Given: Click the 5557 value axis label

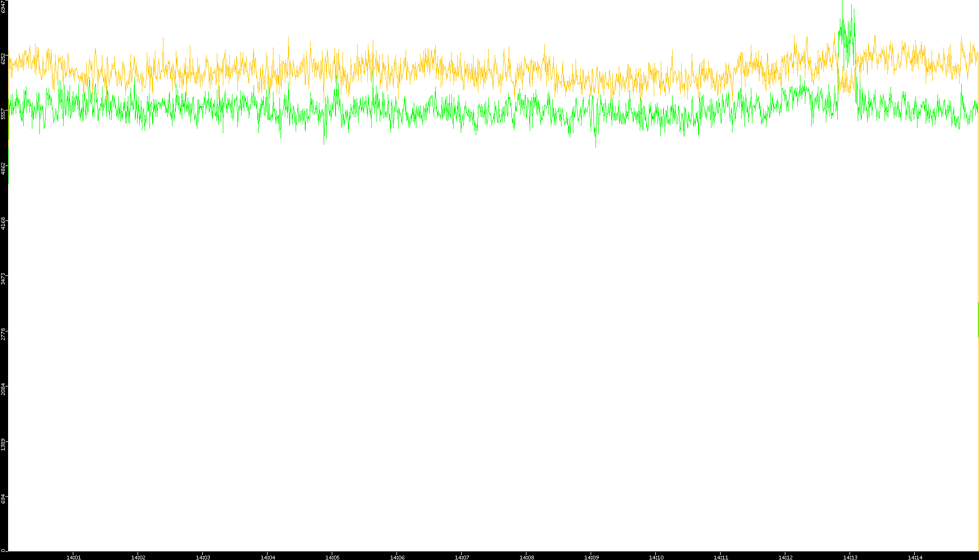Looking at the screenshot, I should 3,114.
